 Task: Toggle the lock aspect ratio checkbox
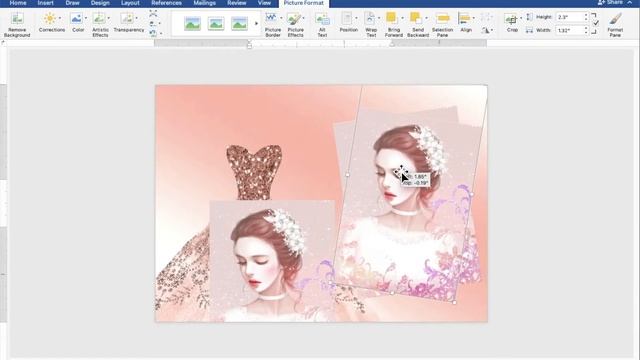click(x=596, y=23)
